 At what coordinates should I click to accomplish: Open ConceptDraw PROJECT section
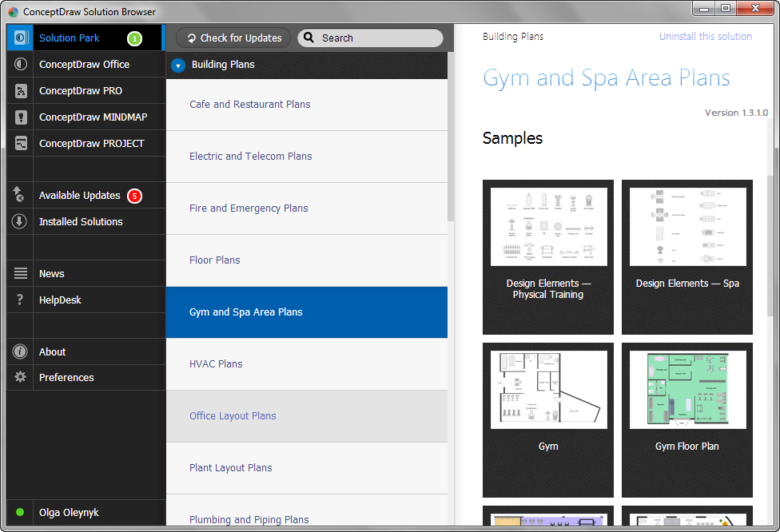(86, 143)
